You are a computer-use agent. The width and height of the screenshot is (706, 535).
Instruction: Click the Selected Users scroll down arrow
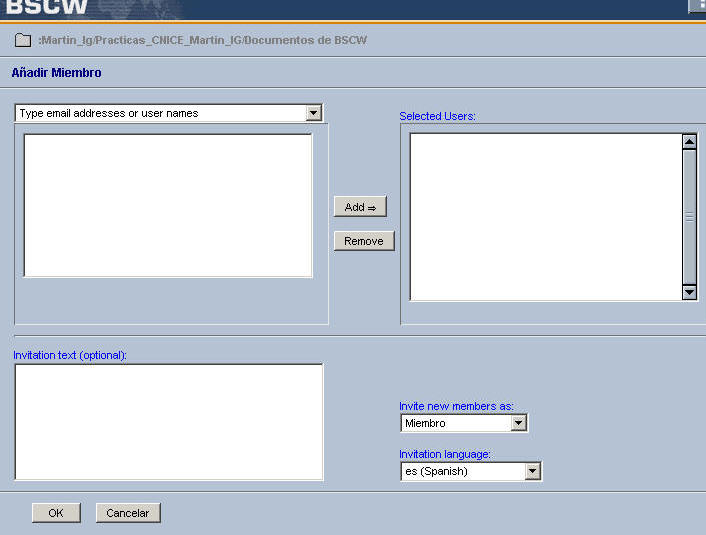coord(689,291)
